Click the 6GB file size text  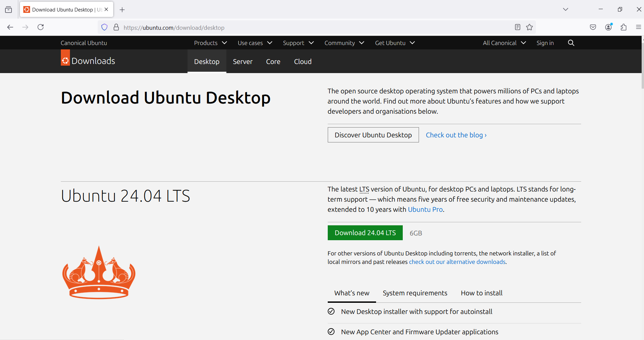416,233
